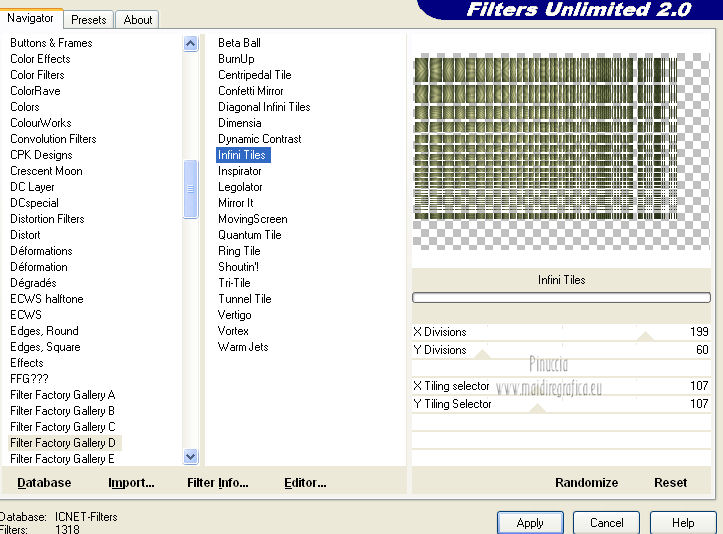Select Effects category
The height and width of the screenshot is (534, 723).
27,362
